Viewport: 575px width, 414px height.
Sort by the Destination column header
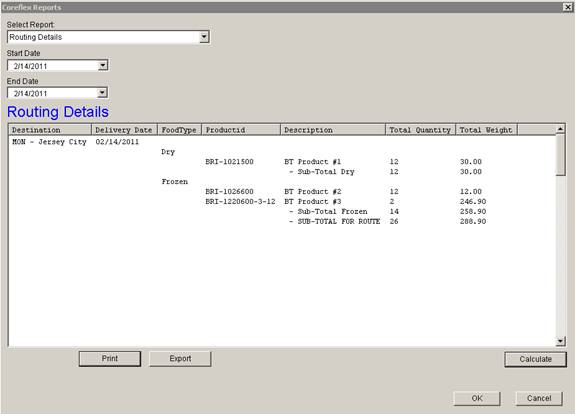50,130
